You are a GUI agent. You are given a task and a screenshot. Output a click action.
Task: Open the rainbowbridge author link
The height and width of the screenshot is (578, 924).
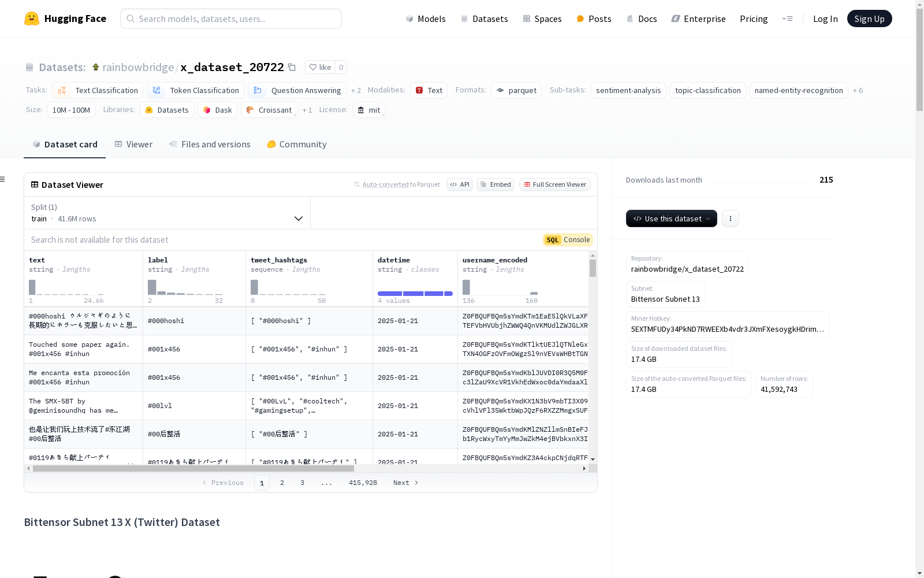tap(138, 67)
